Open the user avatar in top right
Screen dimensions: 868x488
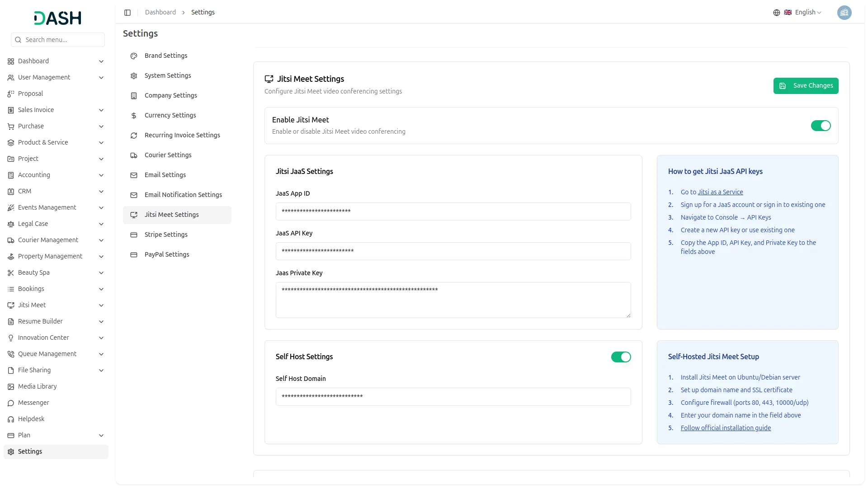click(844, 13)
